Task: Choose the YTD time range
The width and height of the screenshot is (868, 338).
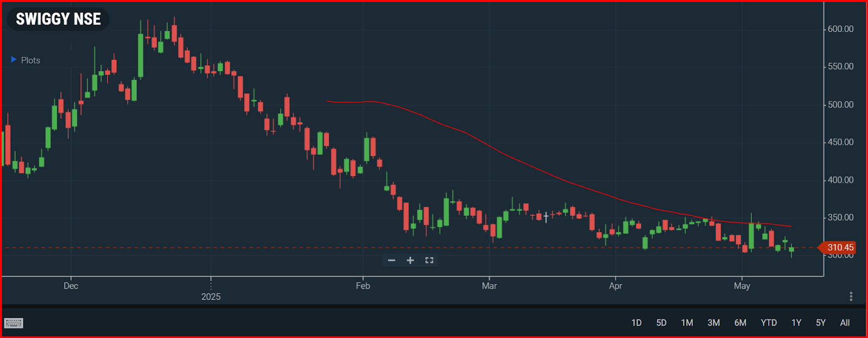Action: click(x=769, y=323)
